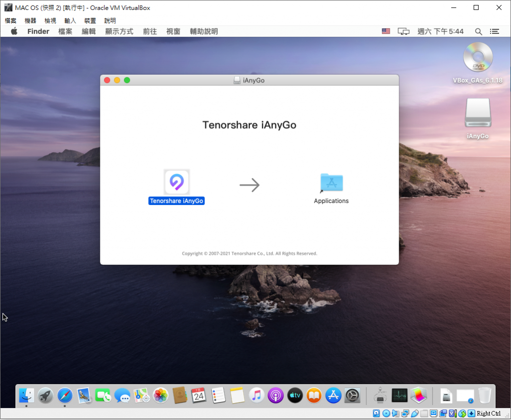511x420 pixels.
Task: Click the screen mirroring display icon
Action: click(x=403, y=31)
